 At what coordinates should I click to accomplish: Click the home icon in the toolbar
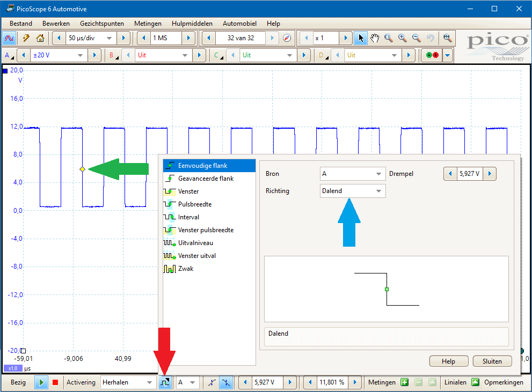click(40, 38)
